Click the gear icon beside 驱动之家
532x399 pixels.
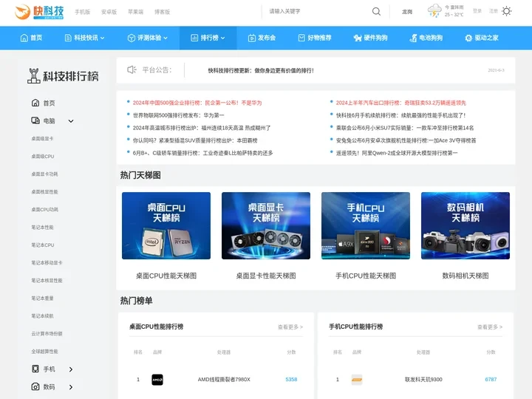(468, 38)
